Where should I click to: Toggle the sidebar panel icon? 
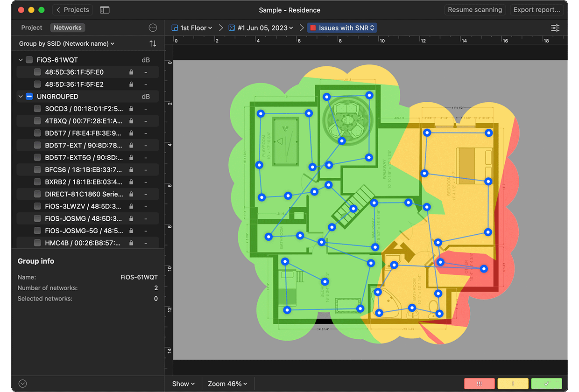105,10
